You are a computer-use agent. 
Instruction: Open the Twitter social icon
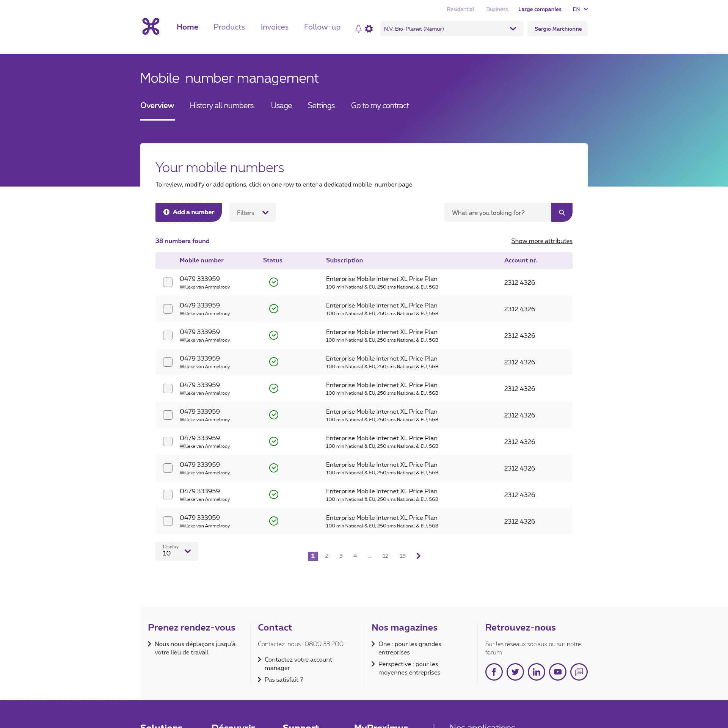pos(515,672)
